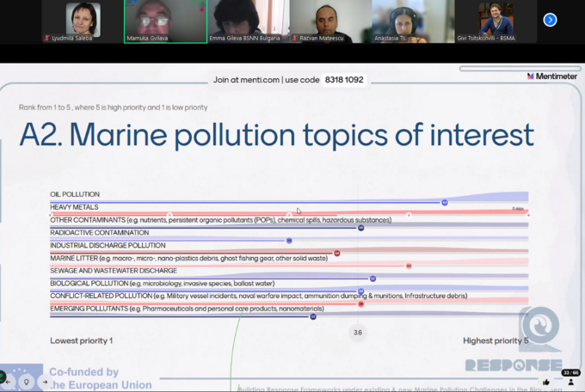Select Lyudmila Saleba's video thumbnail
This screenshot has width=585, height=392.
click(x=83, y=21)
